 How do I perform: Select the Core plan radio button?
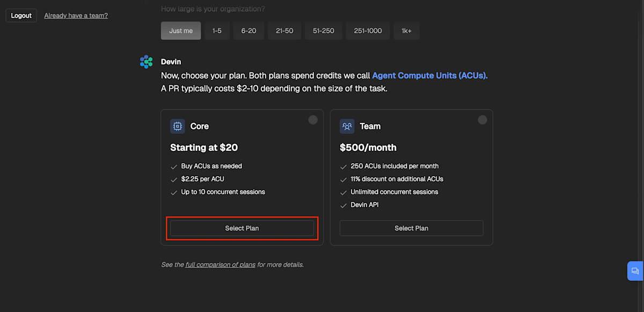(313, 120)
